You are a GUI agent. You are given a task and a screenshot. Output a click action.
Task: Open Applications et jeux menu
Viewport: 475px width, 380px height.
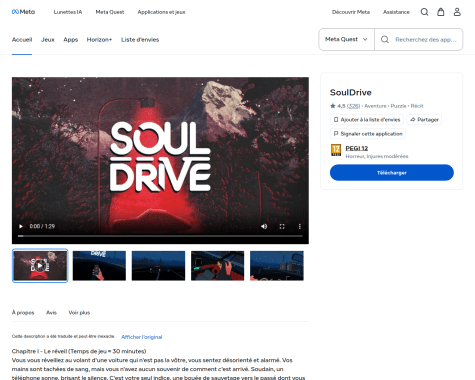[x=161, y=12]
